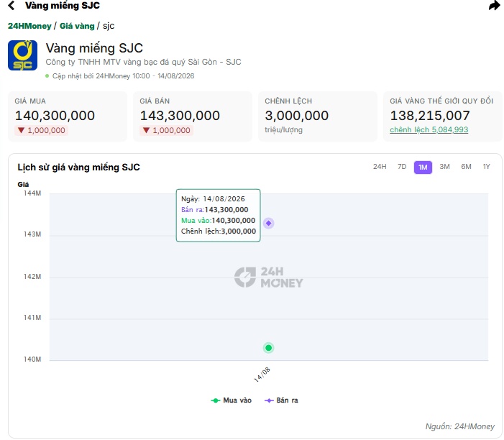The height and width of the screenshot is (440, 504).
Task: Go back with the left chevron arrow
Action: pos(12,6)
